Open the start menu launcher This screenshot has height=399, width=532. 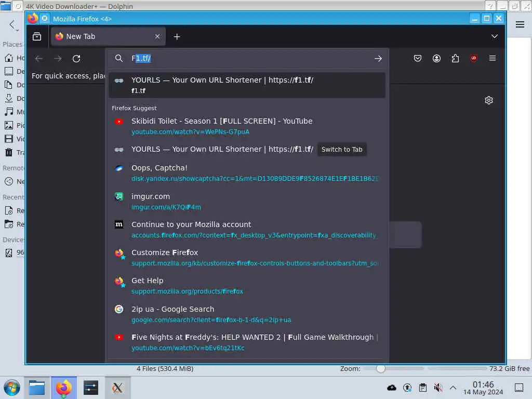pyautogui.click(x=12, y=388)
